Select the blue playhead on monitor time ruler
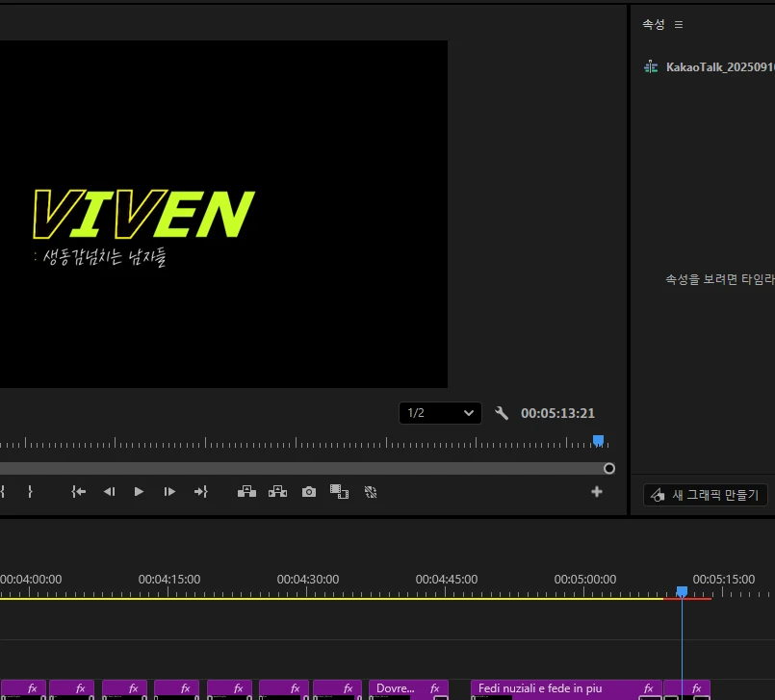775x700 pixels. click(x=598, y=440)
